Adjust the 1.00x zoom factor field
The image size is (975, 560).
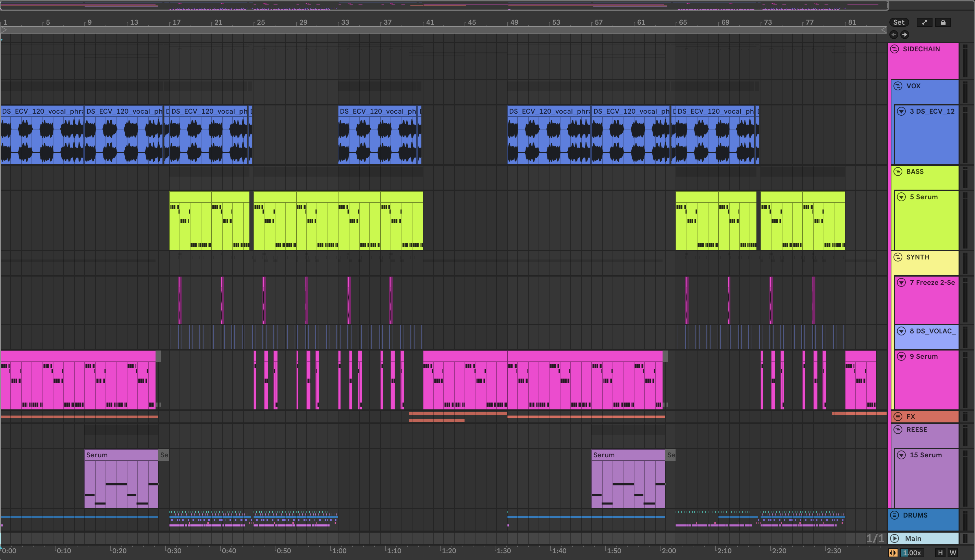(x=912, y=553)
